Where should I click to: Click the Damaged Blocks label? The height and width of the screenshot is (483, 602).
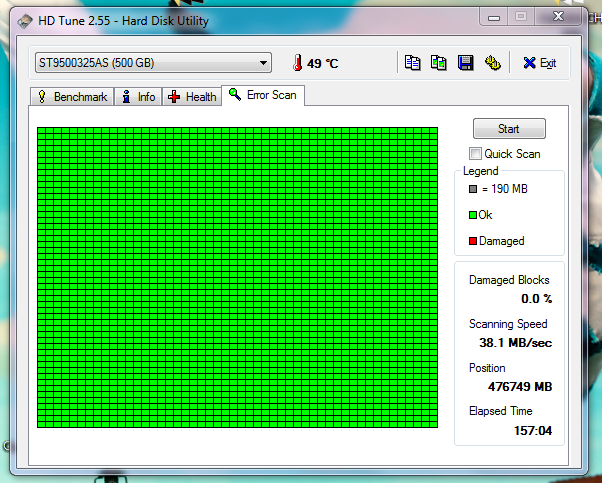point(509,280)
